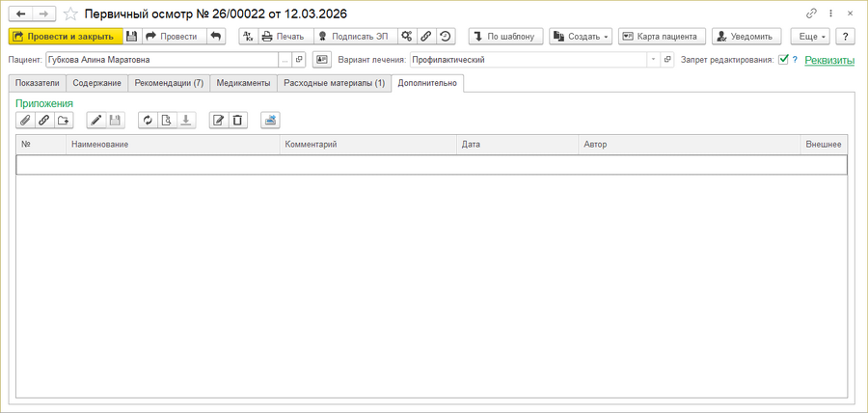Click По шаблону button
The image size is (868, 413).
[x=506, y=37]
